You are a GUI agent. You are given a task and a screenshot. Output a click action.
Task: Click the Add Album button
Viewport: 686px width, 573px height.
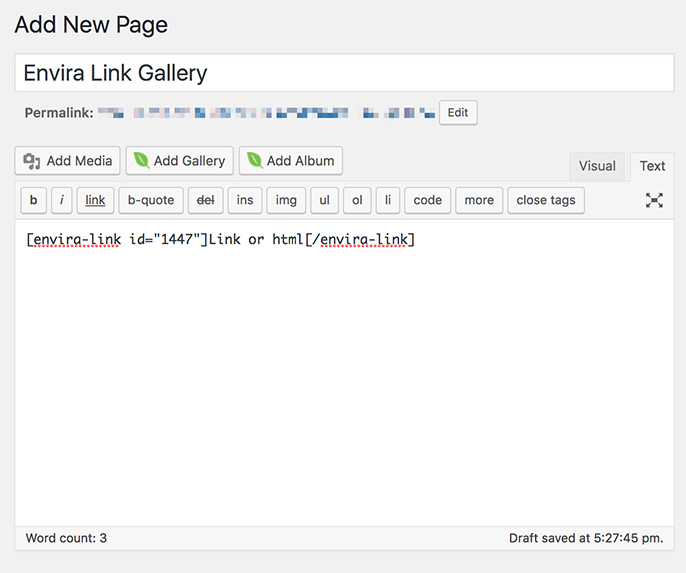point(291,161)
